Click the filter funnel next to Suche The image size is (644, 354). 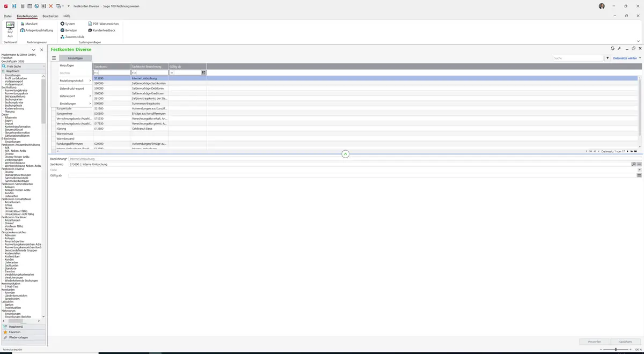tap(608, 58)
